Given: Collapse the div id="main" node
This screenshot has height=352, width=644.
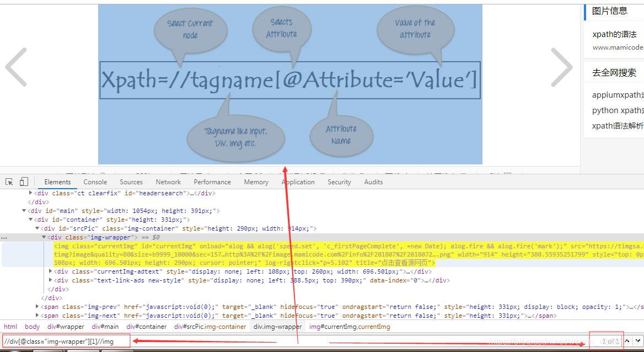Looking at the screenshot, I should click(24, 211).
